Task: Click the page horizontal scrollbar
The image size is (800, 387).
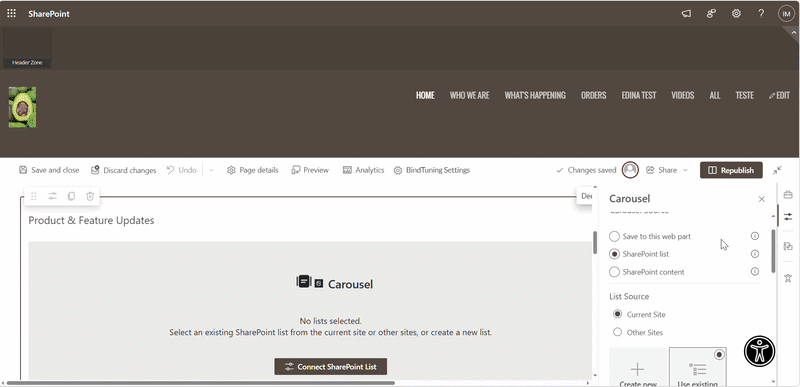Action: coord(201,382)
